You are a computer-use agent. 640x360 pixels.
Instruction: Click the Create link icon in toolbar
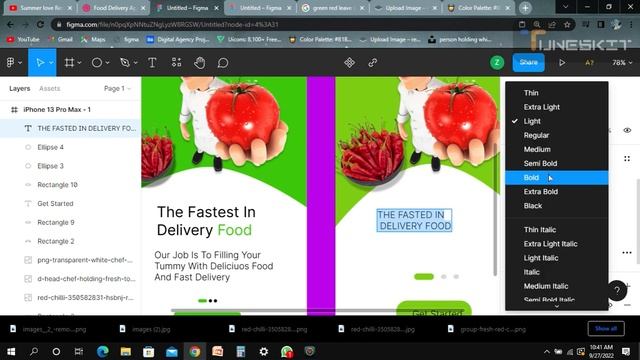(372, 62)
